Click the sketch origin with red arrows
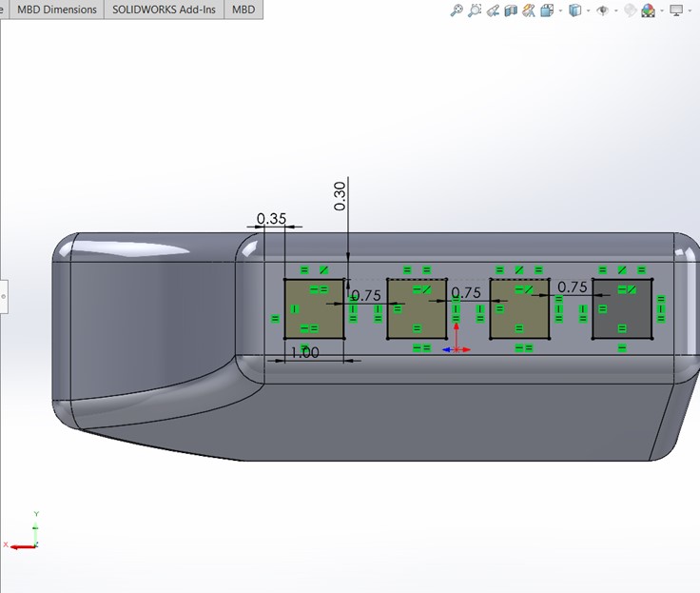 tap(457, 349)
